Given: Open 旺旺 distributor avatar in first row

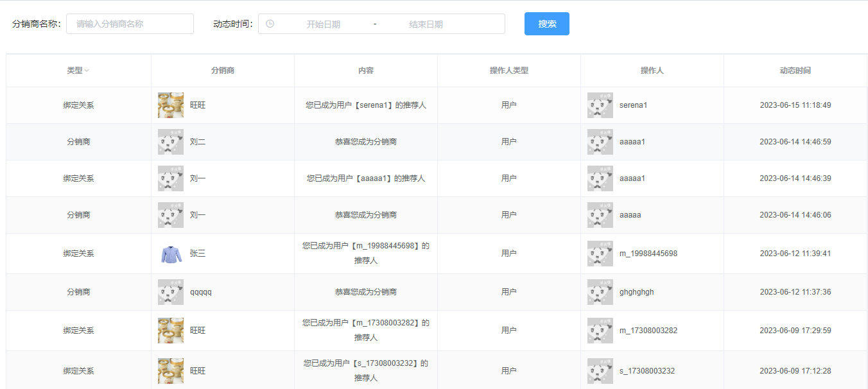Looking at the screenshot, I should pyautogui.click(x=171, y=105).
